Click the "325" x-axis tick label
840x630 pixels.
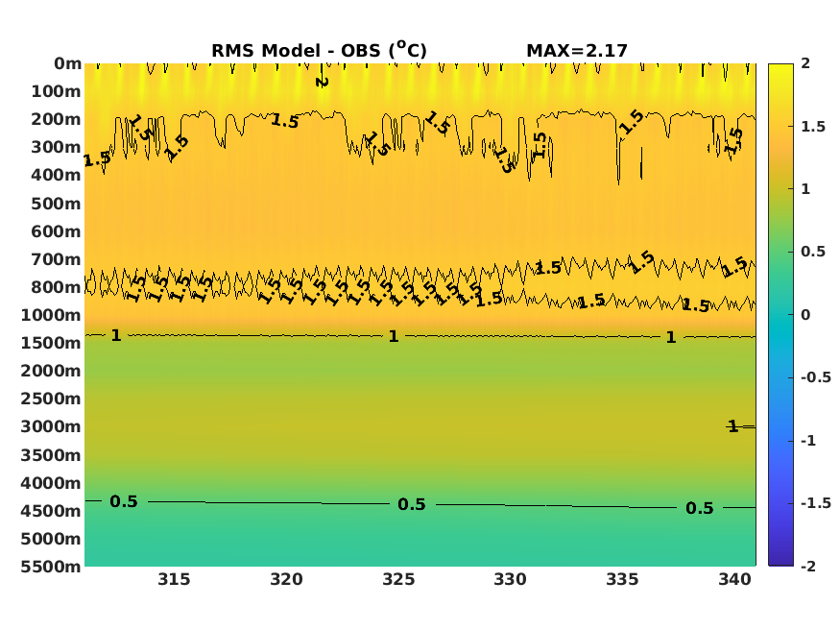[x=398, y=580]
